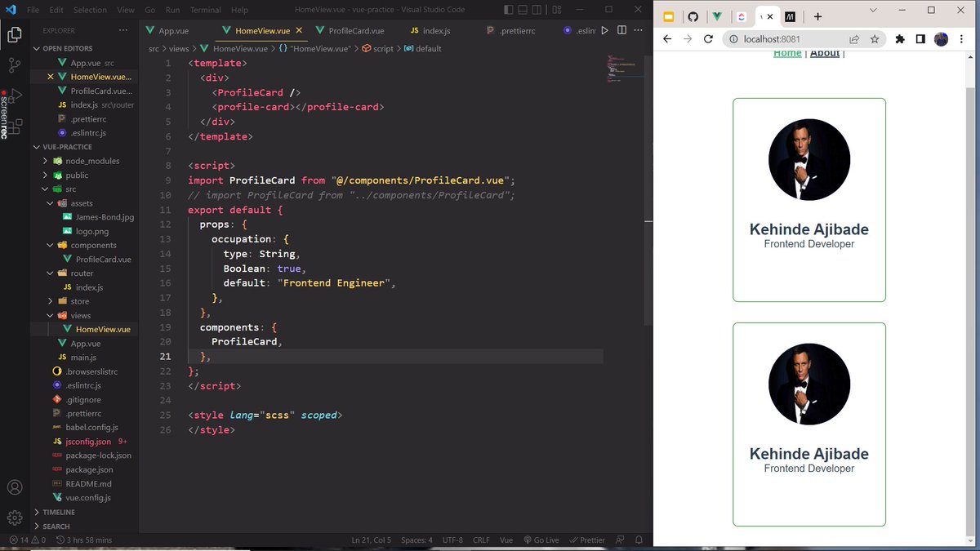Open notifications bell in status bar
This screenshot has width=980, height=551.
639,540
